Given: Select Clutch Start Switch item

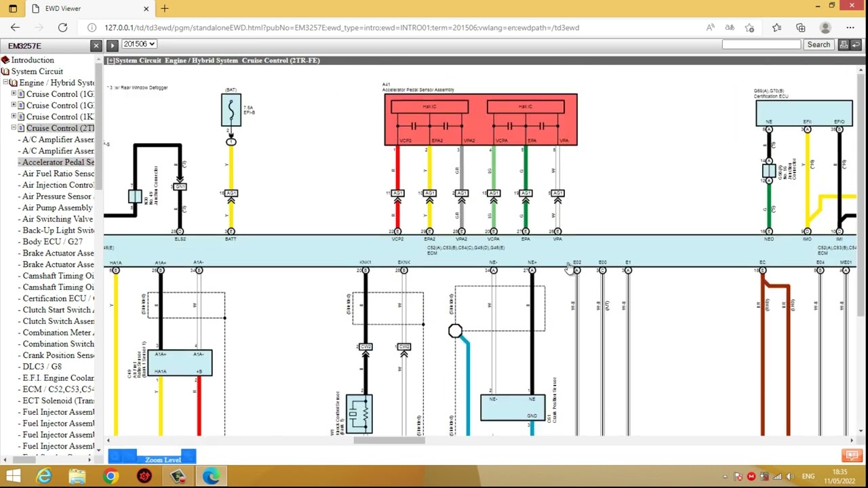Looking at the screenshot, I should pos(58,310).
